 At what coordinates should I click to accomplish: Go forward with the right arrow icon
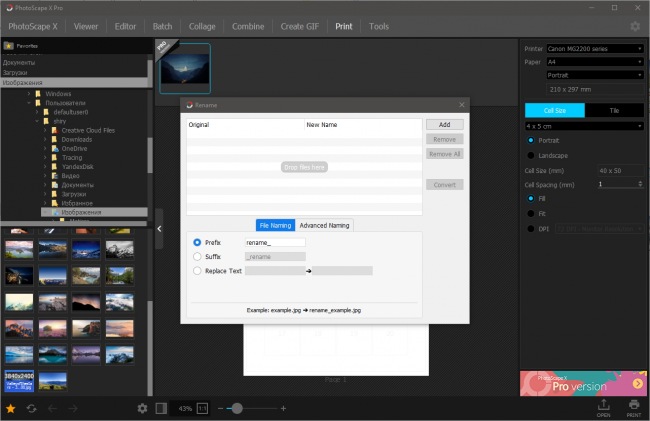point(73,409)
